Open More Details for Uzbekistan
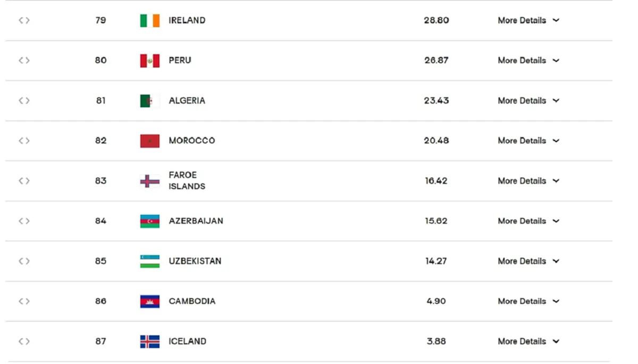This screenshot has width=638, height=364. tap(528, 261)
